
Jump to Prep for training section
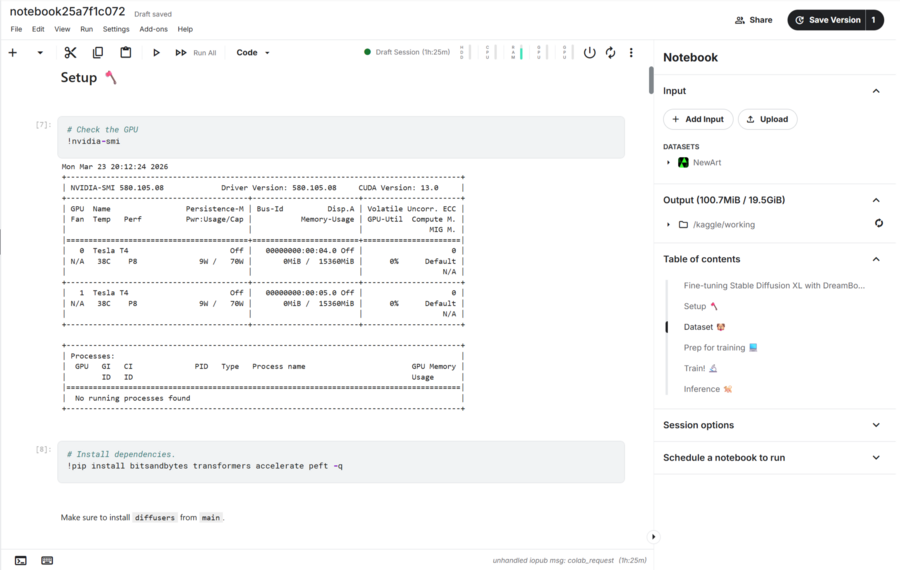(720, 347)
